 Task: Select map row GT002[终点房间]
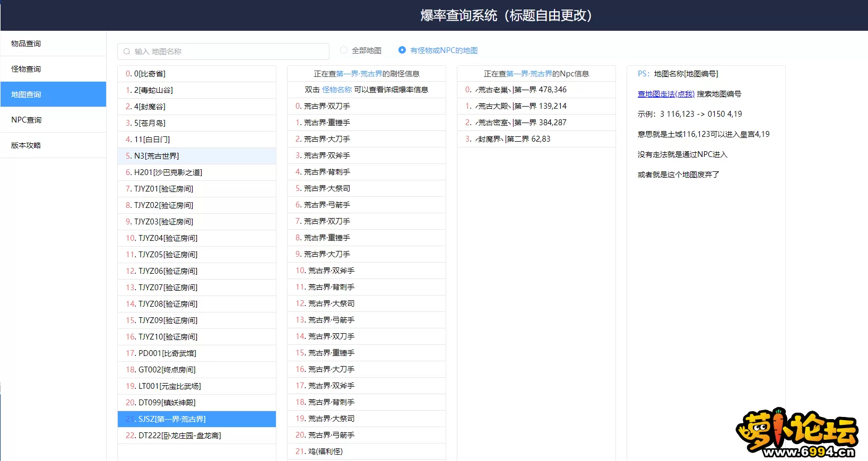pos(197,370)
